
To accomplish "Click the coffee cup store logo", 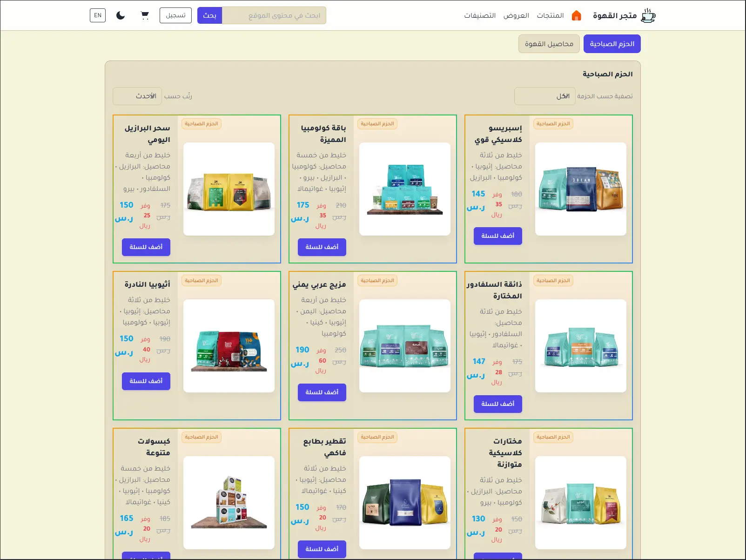I will pos(648,16).
